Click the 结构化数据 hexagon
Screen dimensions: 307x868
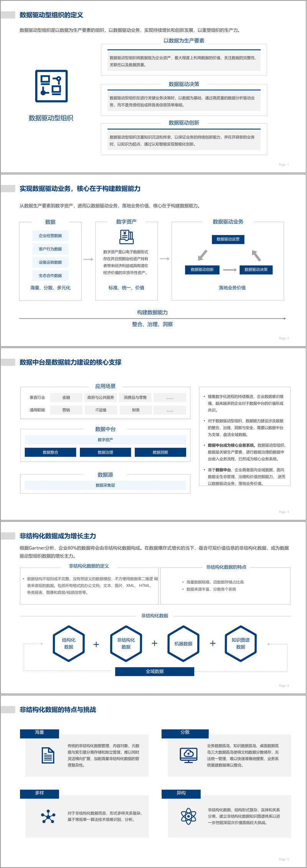[x=69, y=644]
